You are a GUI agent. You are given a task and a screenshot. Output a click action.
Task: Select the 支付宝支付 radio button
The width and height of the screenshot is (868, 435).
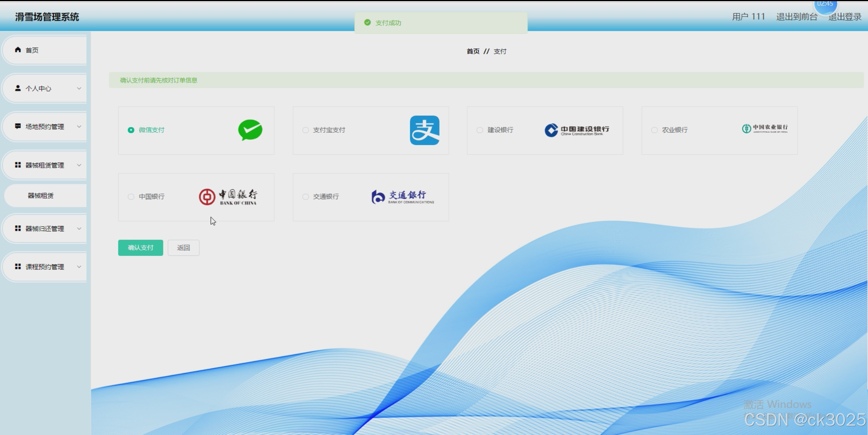305,130
